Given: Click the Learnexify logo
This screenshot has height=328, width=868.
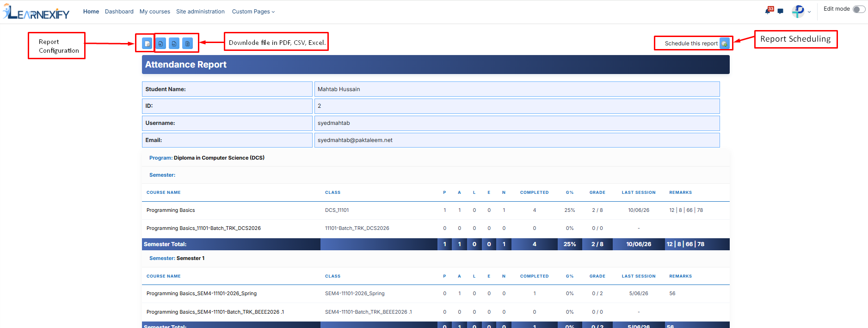Looking at the screenshot, I should pos(36,12).
